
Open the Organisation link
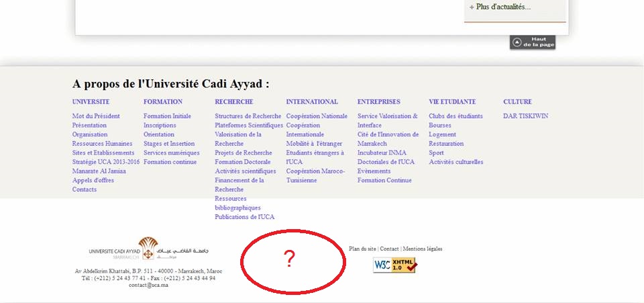(x=90, y=134)
